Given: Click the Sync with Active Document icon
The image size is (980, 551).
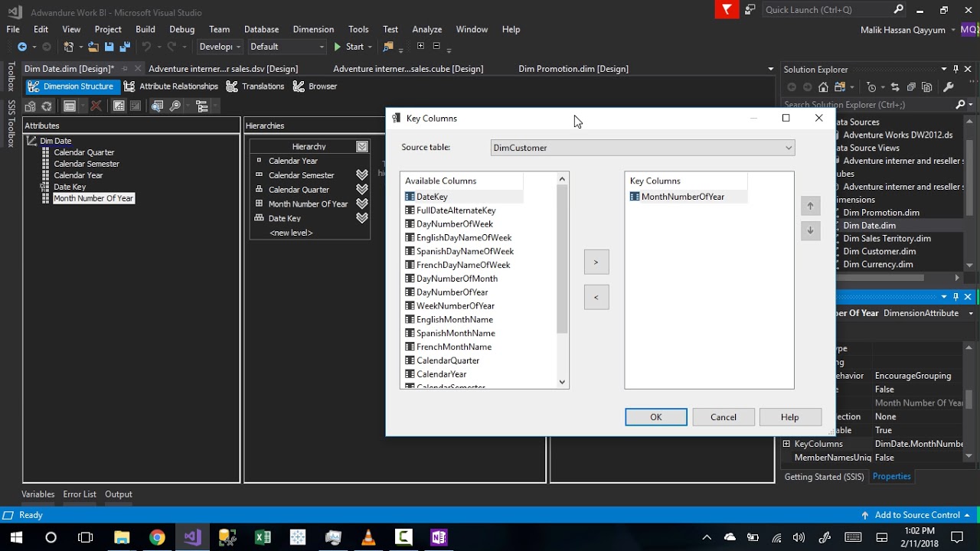Looking at the screenshot, I should tap(895, 87).
